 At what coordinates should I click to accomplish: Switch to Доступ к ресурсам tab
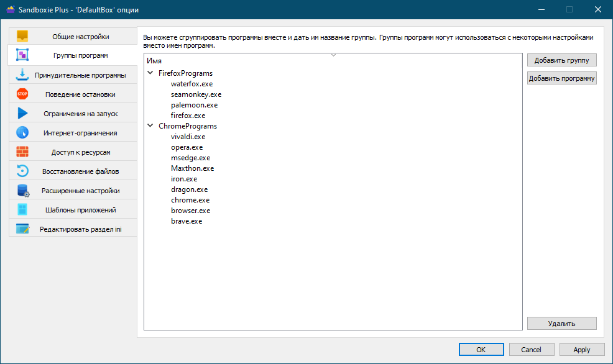73,152
